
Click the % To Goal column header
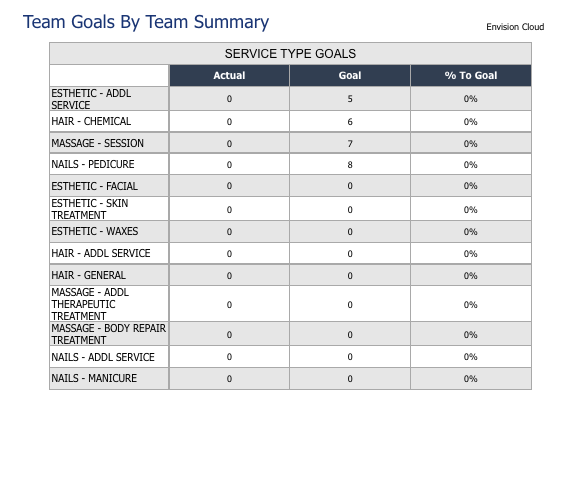pos(471,75)
